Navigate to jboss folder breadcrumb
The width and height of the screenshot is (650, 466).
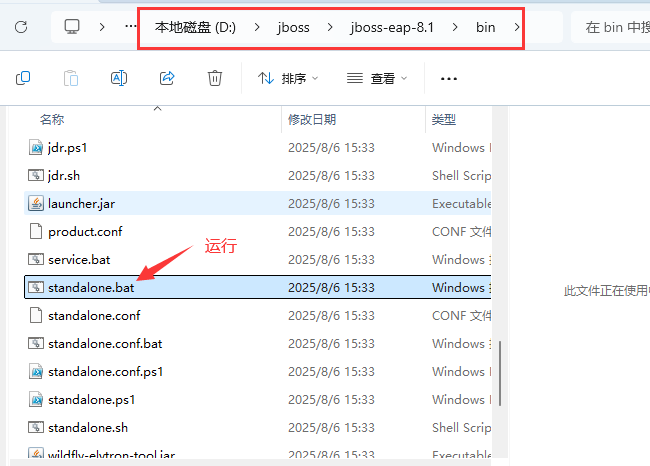point(293,27)
